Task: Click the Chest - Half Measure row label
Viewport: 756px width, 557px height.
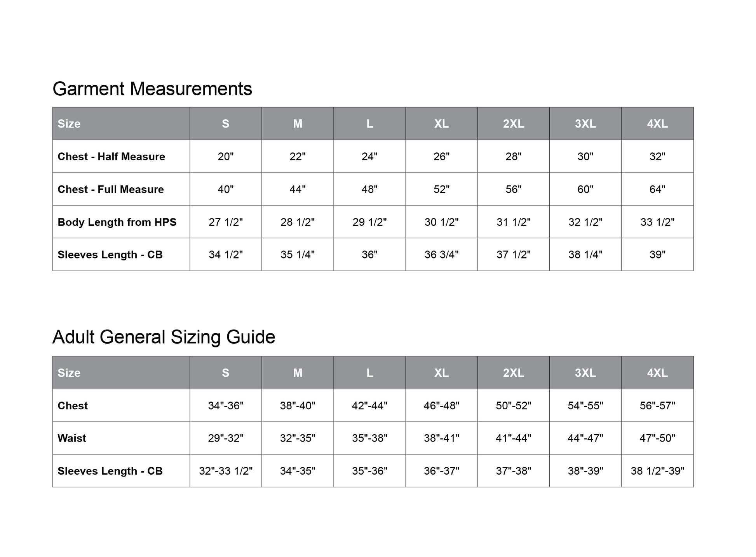Action: [x=111, y=157]
